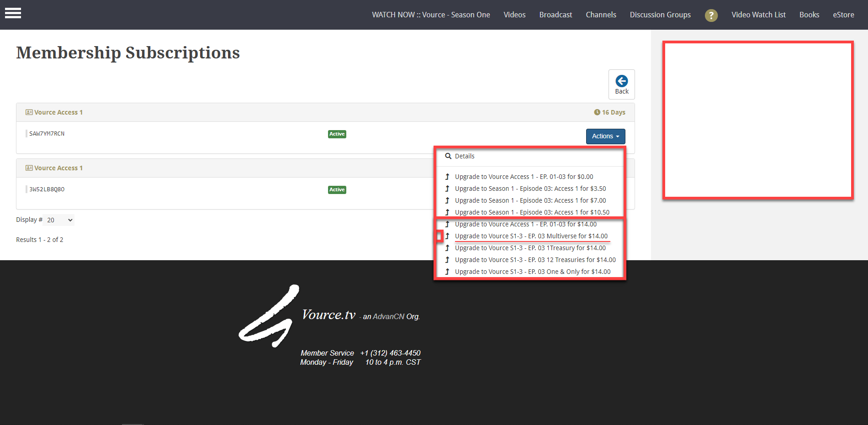Screen dimensions: 868x425
Task: Open Books in the navigation bar
Action: pos(809,15)
